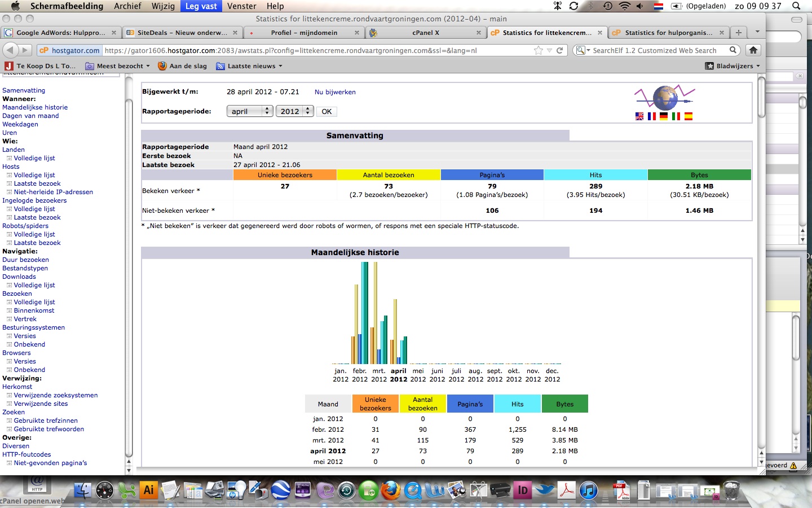The image size is (812, 508).
Task: Open Time Machine status menu
Action: (x=608, y=6)
